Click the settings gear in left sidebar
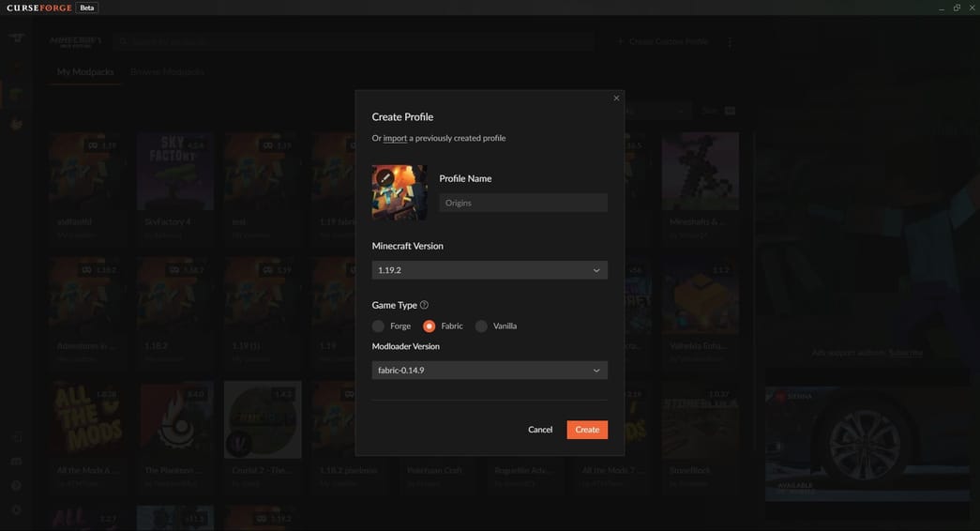Viewport: 980px width, 531px height. point(16,510)
